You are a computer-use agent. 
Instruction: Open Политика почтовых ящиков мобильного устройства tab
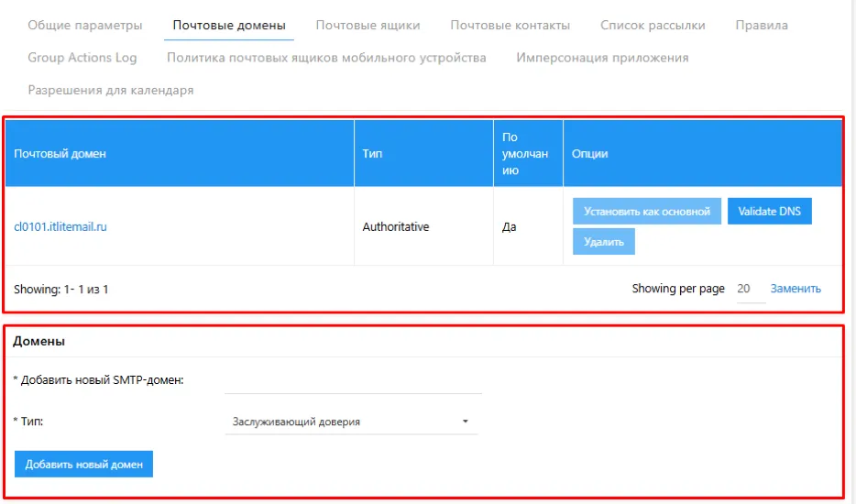(x=326, y=58)
